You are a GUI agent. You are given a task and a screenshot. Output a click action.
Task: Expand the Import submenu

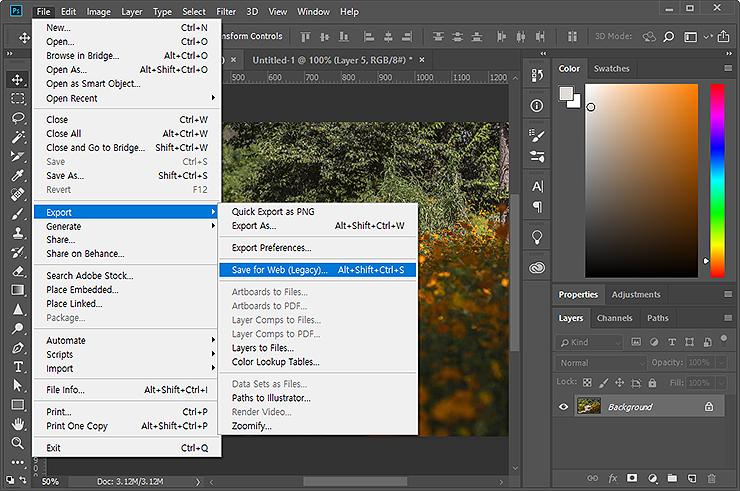pyautogui.click(x=126, y=368)
